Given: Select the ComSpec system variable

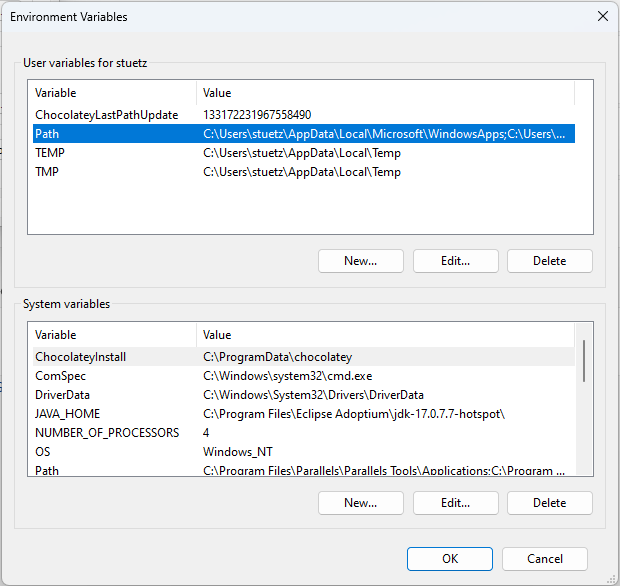Looking at the screenshot, I should (x=304, y=376).
